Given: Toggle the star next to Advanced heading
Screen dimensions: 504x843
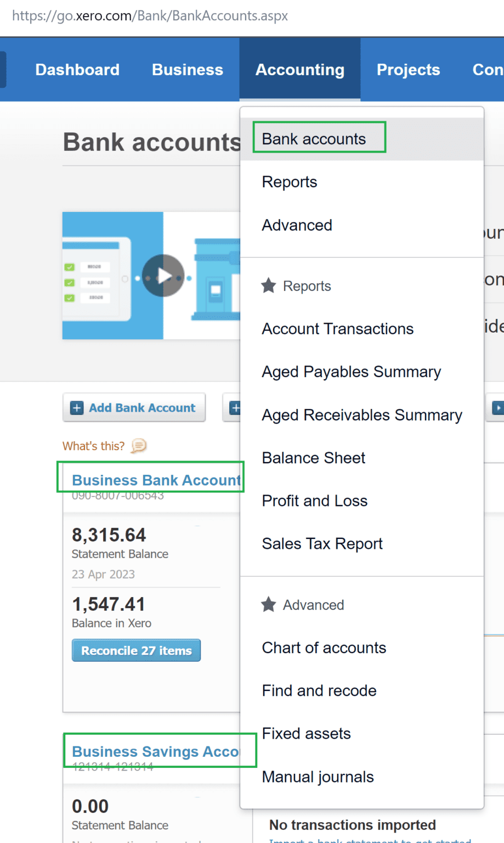Looking at the screenshot, I should [x=268, y=604].
